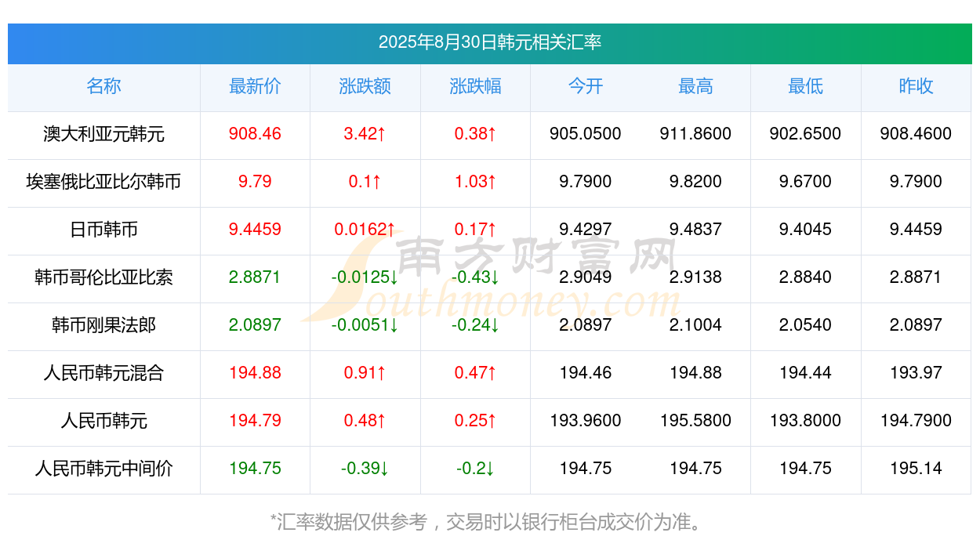
Task: Click low value 902.6500
Action: click(x=806, y=134)
